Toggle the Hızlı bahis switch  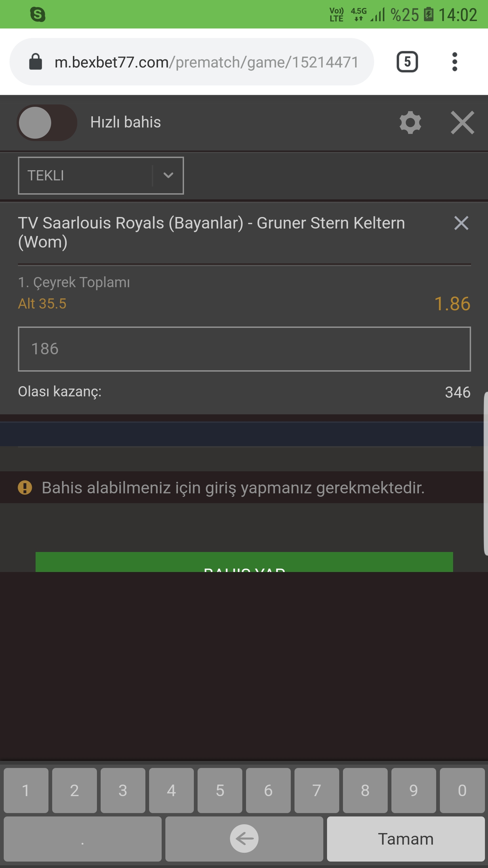pyautogui.click(x=47, y=123)
